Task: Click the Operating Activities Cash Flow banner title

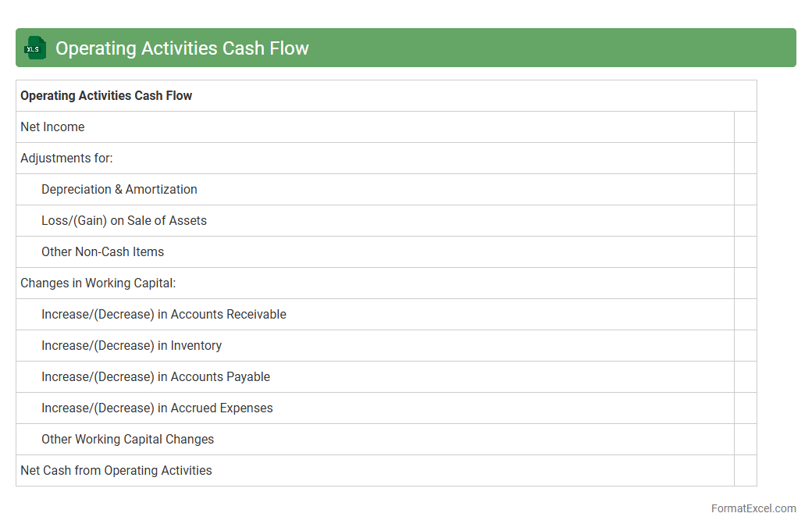Action: coord(182,48)
